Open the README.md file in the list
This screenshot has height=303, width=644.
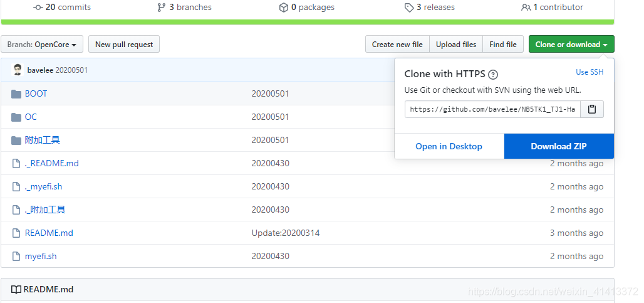click(x=49, y=233)
